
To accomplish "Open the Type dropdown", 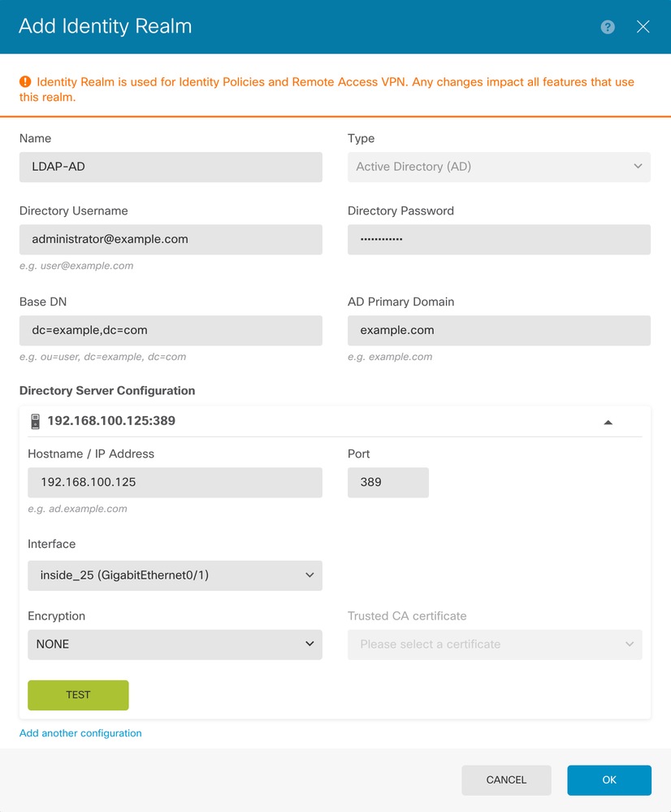I will pyautogui.click(x=499, y=167).
